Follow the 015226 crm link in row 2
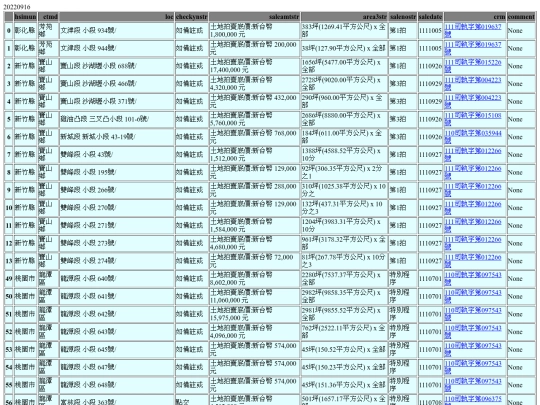Viewport: 540px width, 405px height. [x=472, y=66]
